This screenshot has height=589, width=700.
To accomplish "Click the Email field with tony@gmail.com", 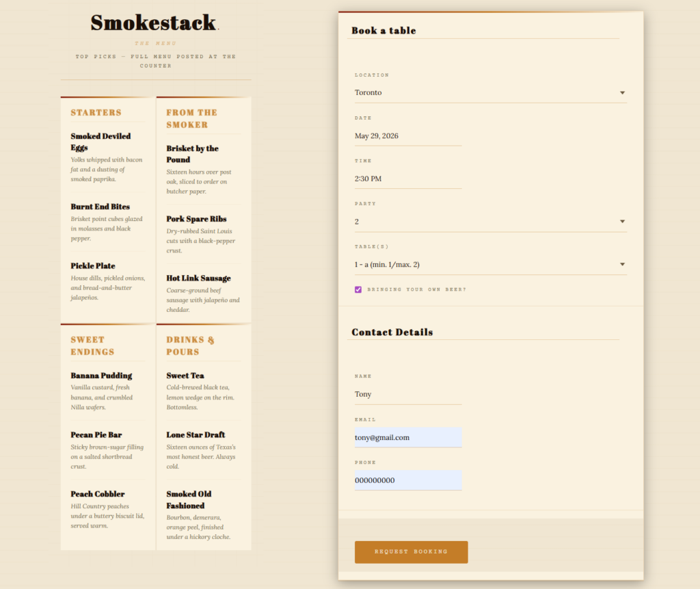I will tap(408, 438).
